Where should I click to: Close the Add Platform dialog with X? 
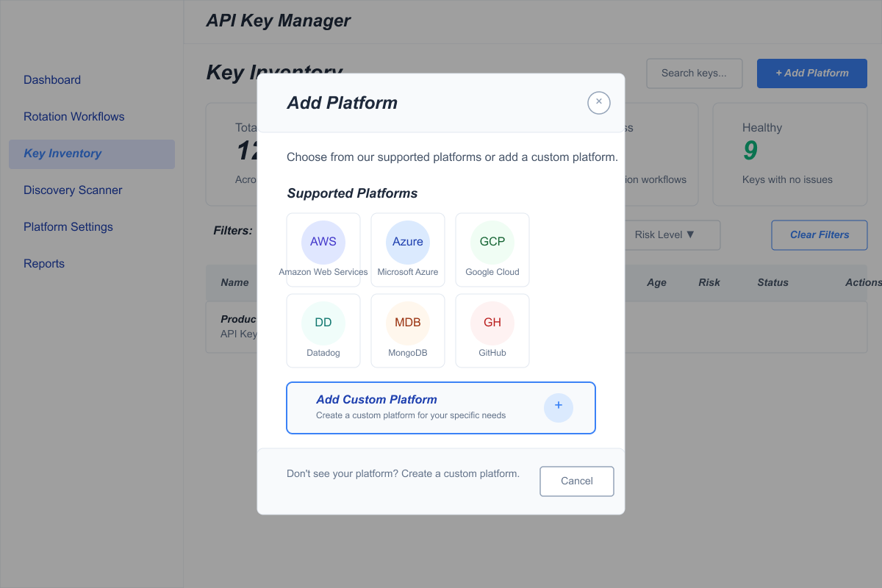(599, 102)
